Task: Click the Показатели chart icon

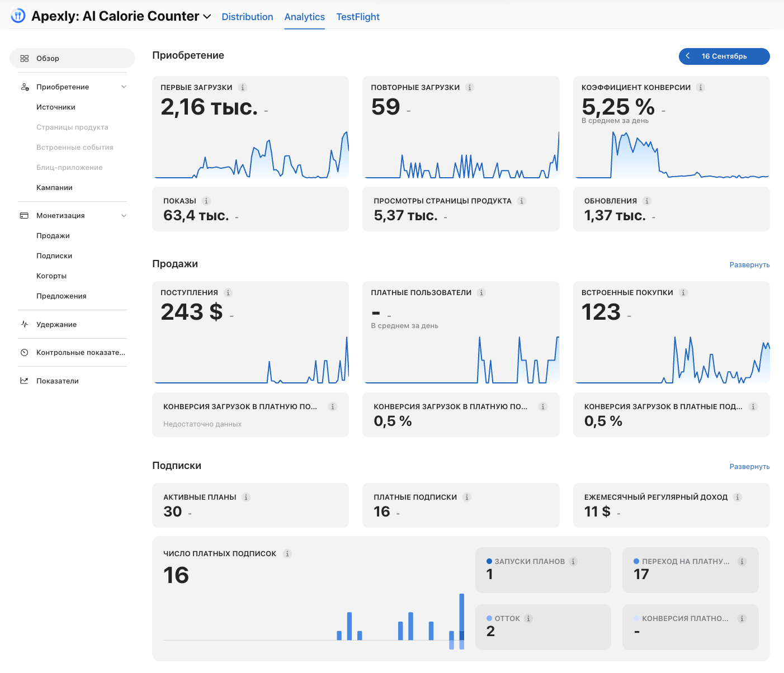Action: pos(25,381)
